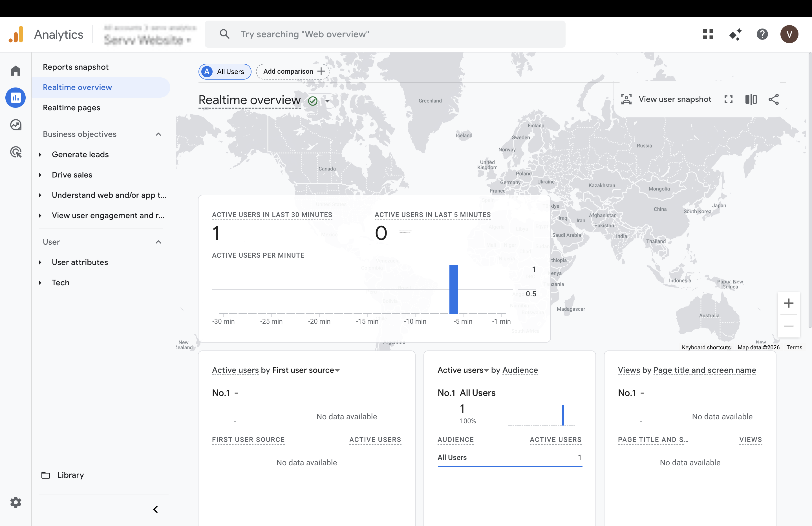Expand View user engagement and retention
The height and width of the screenshot is (526, 812).
pyautogui.click(x=40, y=216)
